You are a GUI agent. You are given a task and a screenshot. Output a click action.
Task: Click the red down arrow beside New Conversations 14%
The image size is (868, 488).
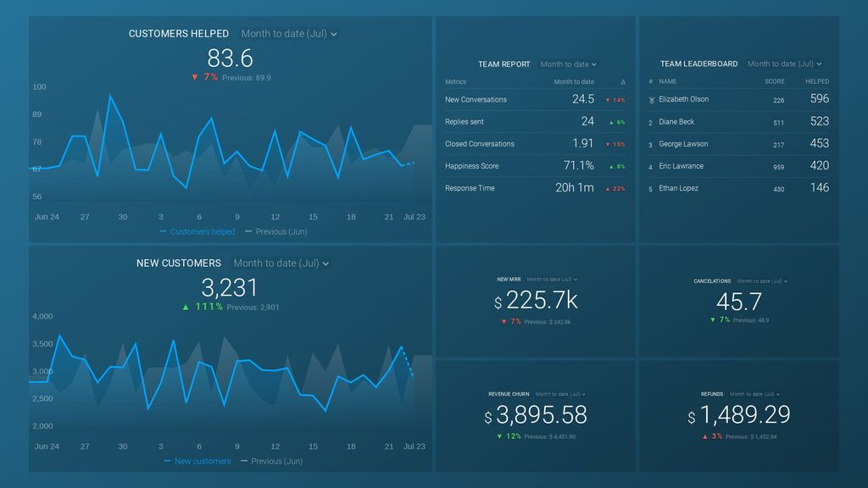point(607,100)
